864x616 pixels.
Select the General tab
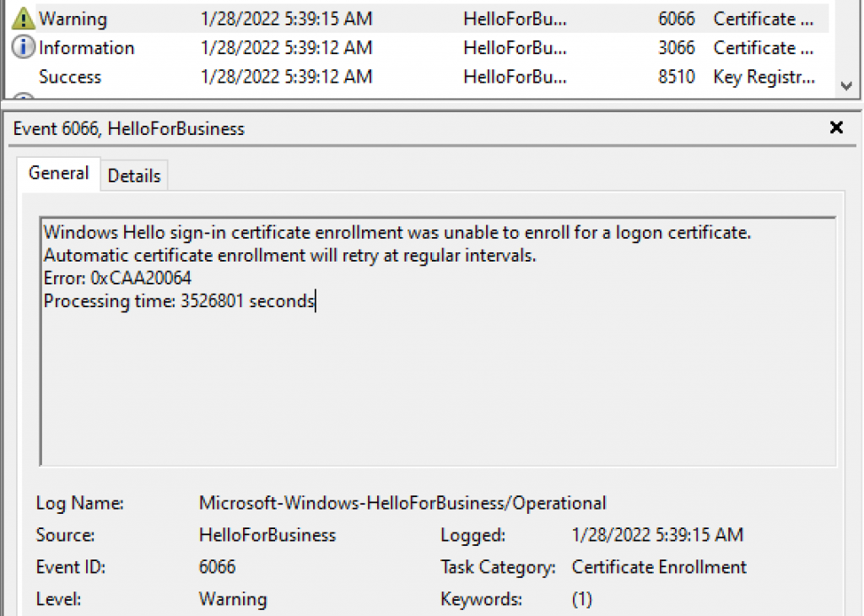pyautogui.click(x=58, y=173)
